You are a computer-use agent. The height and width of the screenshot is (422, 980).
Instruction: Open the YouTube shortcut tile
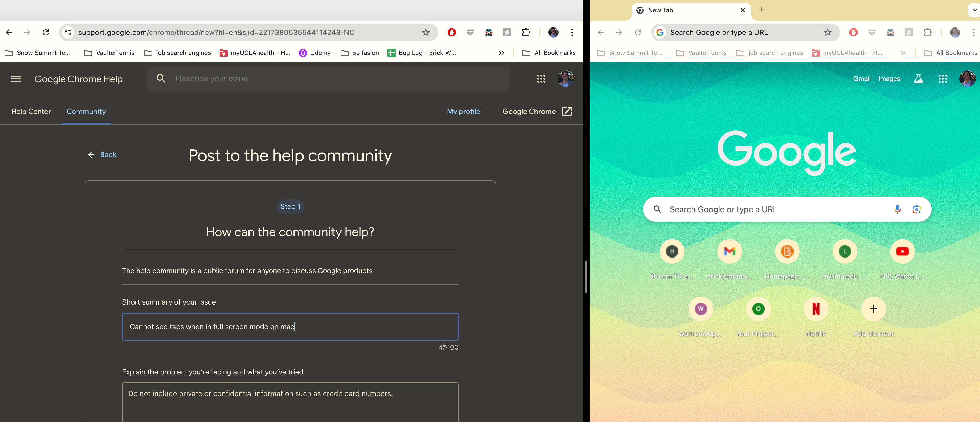tap(902, 251)
